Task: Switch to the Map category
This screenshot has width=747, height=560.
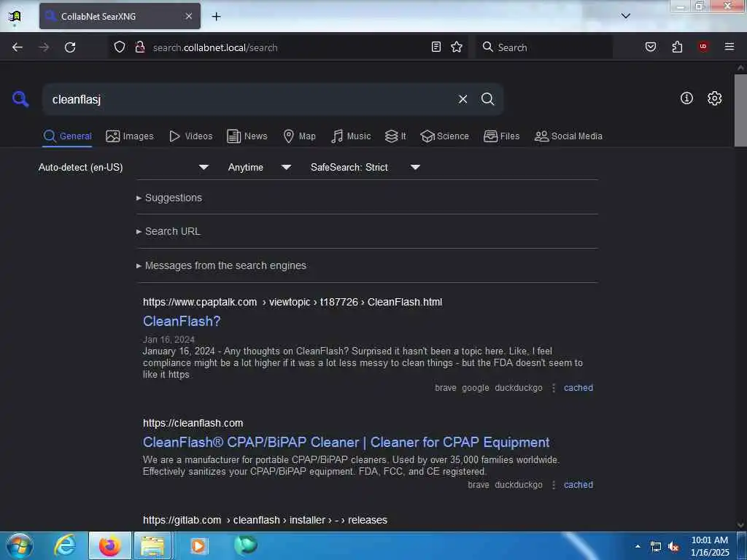Action: click(299, 136)
